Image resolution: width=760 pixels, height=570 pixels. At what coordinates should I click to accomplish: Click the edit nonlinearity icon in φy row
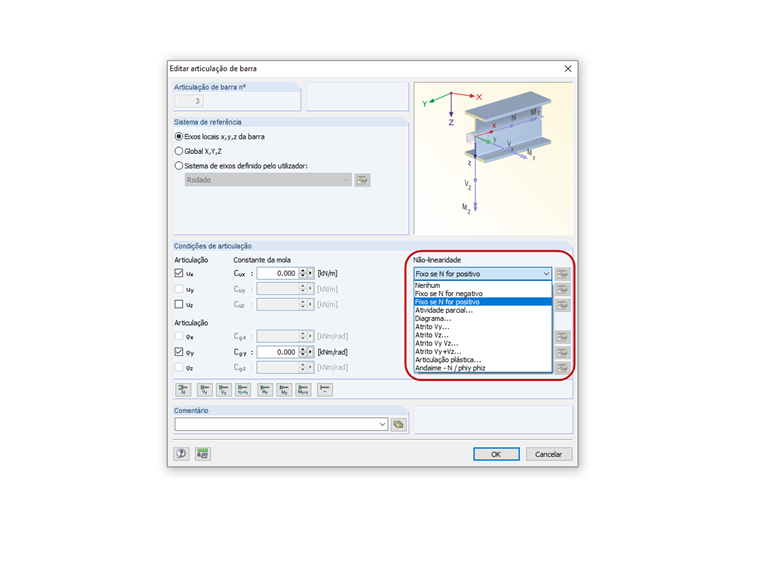pyautogui.click(x=562, y=352)
